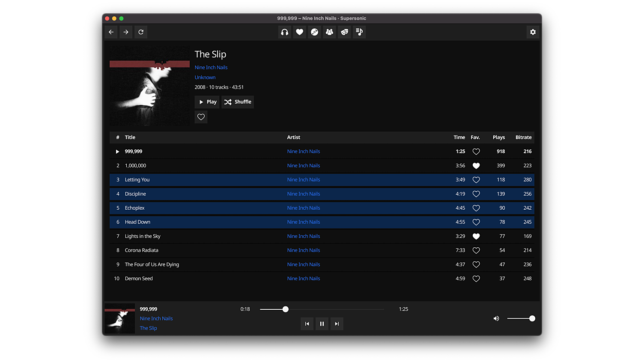
Task: Open the Now Playing headphones page
Action: click(284, 32)
